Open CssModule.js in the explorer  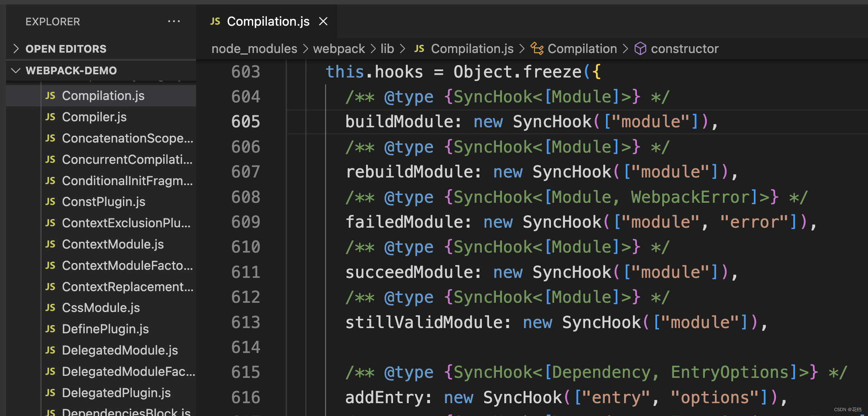[101, 308]
